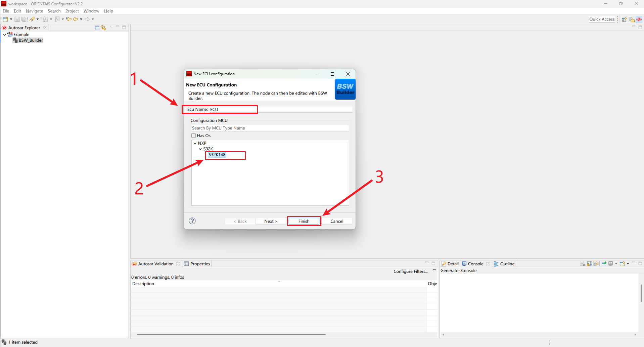This screenshot has height=347, width=644.
Task: Toggle Link with Editor in Autosar Explorer
Action: point(103,28)
